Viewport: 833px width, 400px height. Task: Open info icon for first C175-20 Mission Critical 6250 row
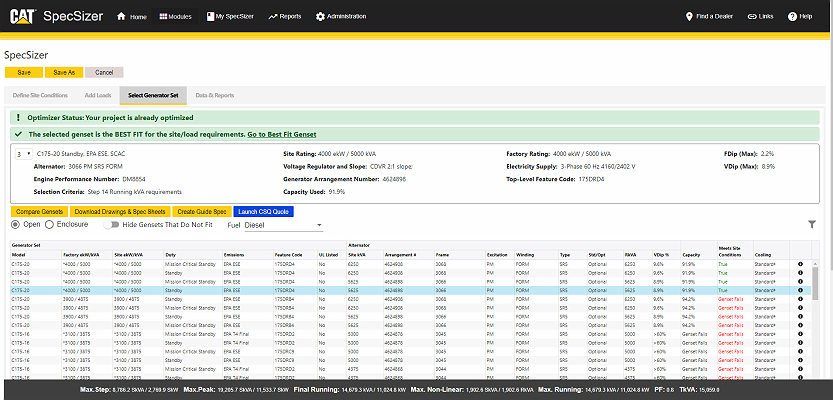click(800, 264)
